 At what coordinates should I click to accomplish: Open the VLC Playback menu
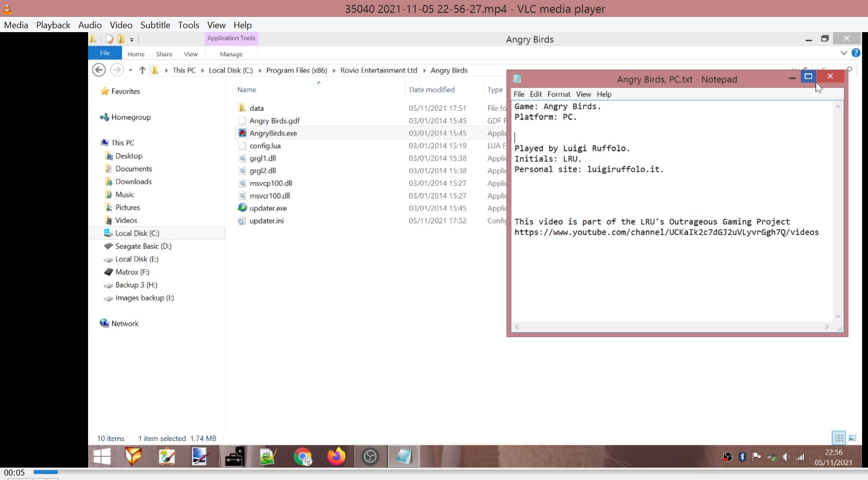(53, 25)
